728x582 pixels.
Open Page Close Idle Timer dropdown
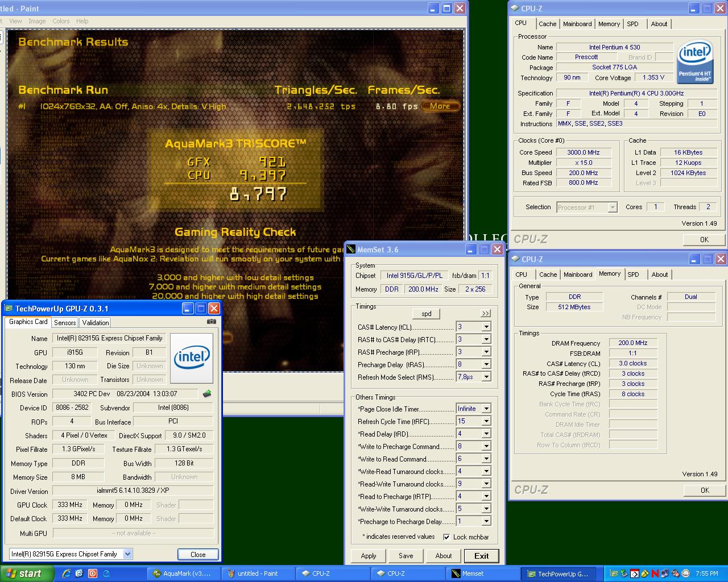[486, 409]
